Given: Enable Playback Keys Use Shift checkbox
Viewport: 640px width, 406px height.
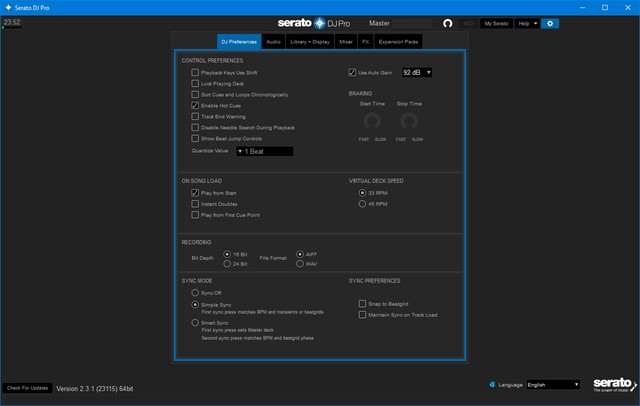Looking at the screenshot, I should coord(195,73).
